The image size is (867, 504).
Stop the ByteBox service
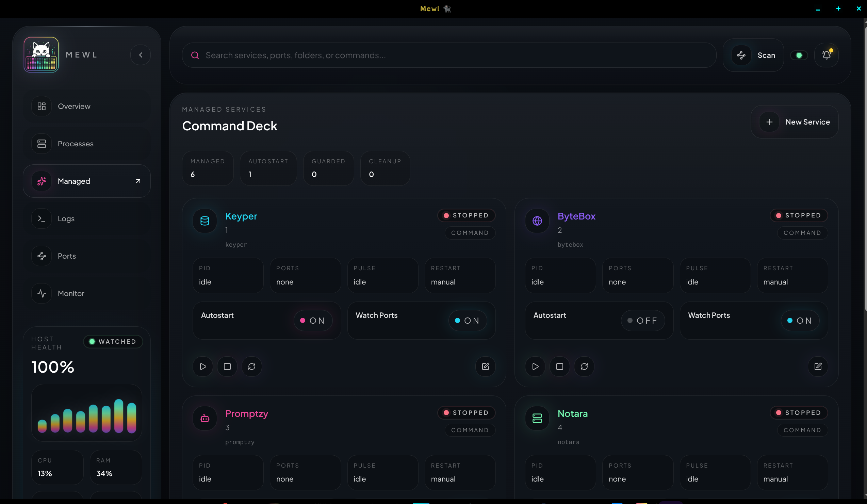pyautogui.click(x=559, y=367)
